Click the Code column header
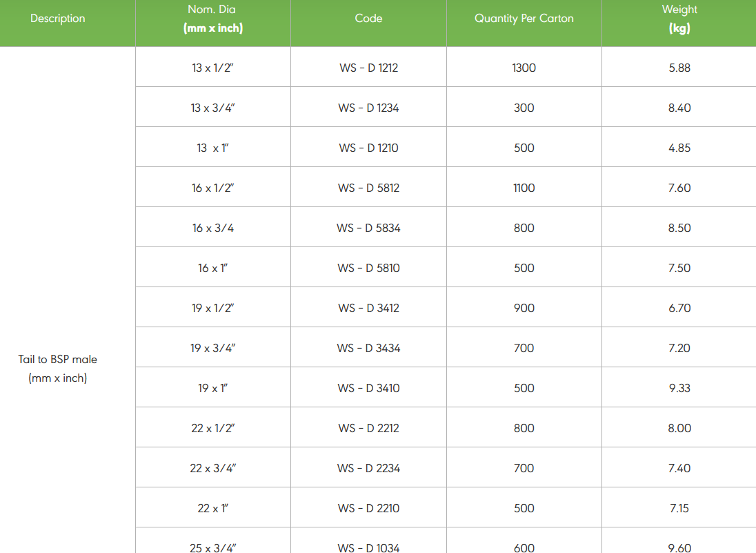This screenshot has height=553, width=756. [x=368, y=19]
